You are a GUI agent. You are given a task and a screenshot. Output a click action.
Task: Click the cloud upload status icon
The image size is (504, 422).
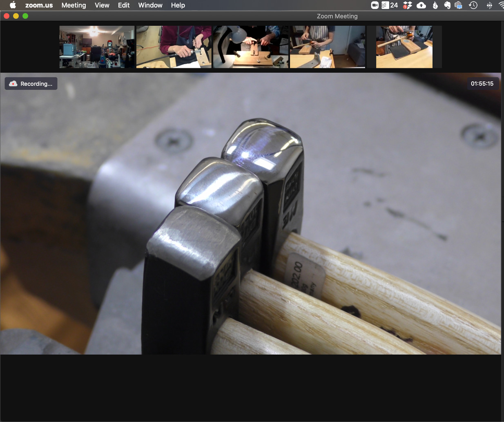point(421,5)
